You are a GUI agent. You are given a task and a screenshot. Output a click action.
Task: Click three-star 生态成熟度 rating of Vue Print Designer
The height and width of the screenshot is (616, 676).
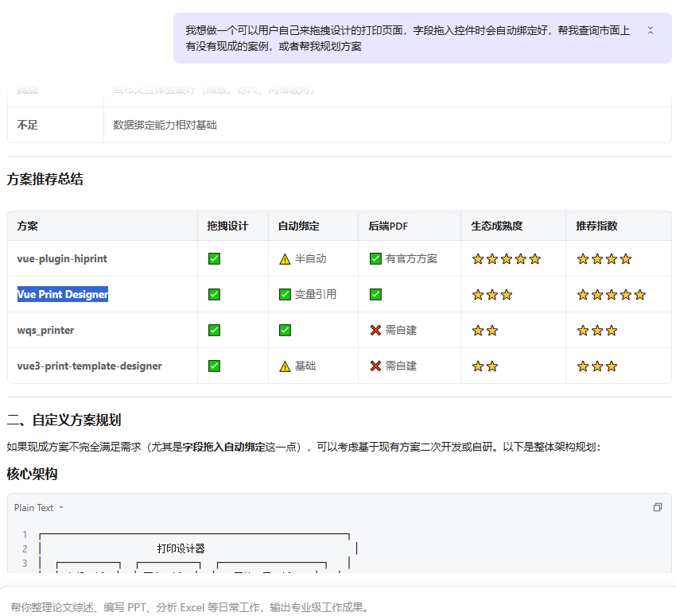tap(492, 295)
